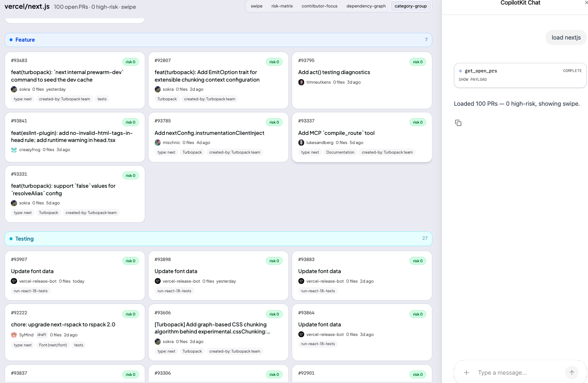Click the vercel/next.js repository title

(x=27, y=7)
